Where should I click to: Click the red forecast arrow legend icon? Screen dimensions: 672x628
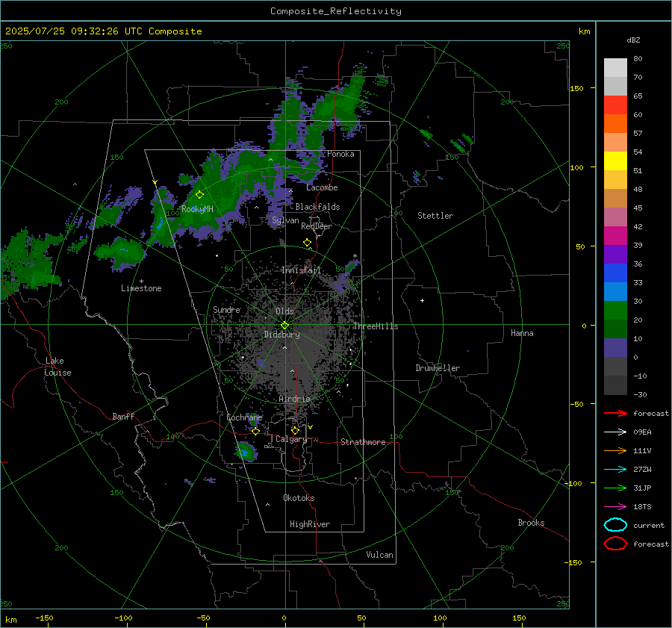click(x=615, y=413)
